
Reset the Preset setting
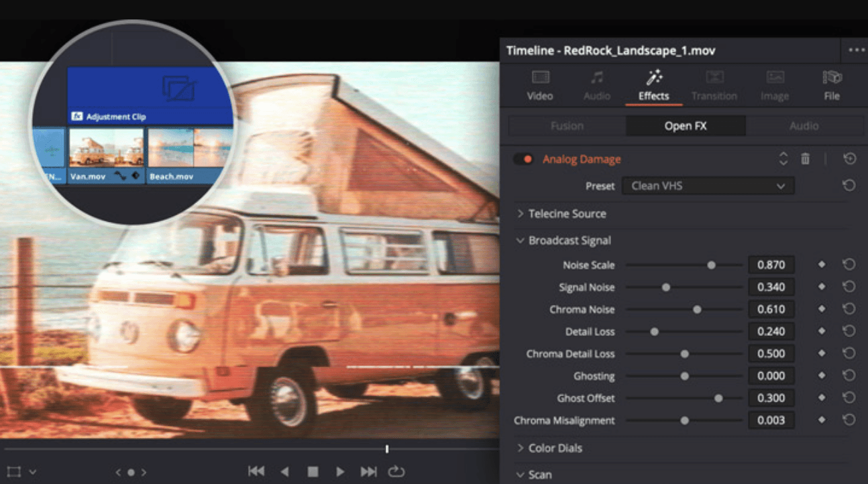(x=849, y=186)
